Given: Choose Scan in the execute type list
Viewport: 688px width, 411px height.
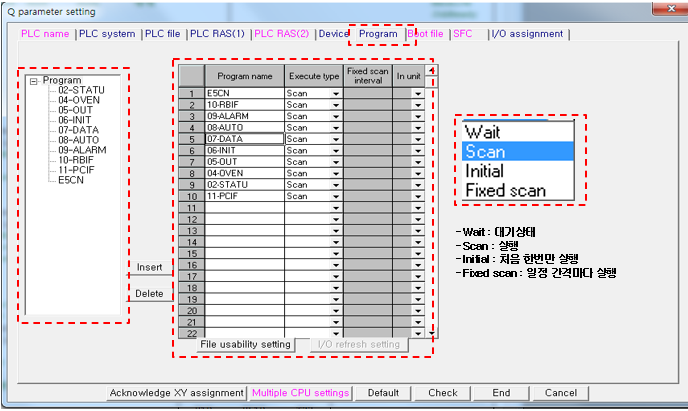Looking at the screenshot, I should pos(518,151).
